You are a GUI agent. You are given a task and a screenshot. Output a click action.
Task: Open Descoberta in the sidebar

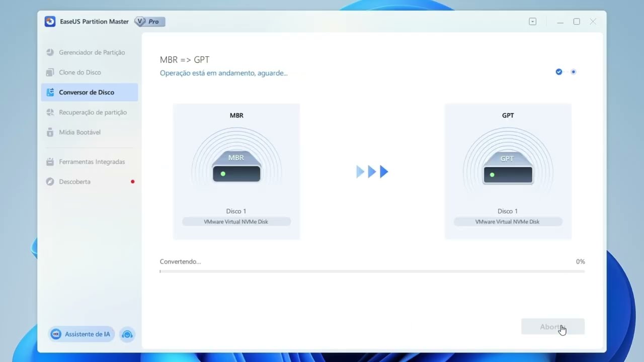(x=90, y=182)
